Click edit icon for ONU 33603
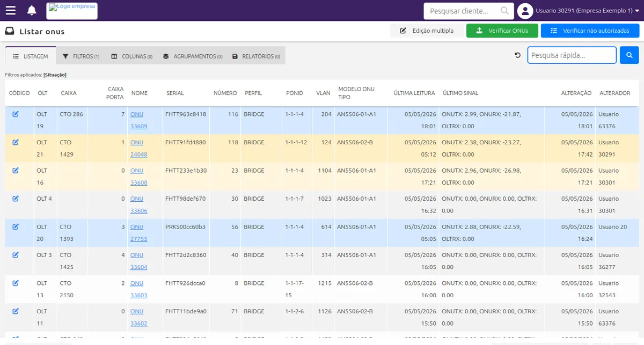 point(16,283)
